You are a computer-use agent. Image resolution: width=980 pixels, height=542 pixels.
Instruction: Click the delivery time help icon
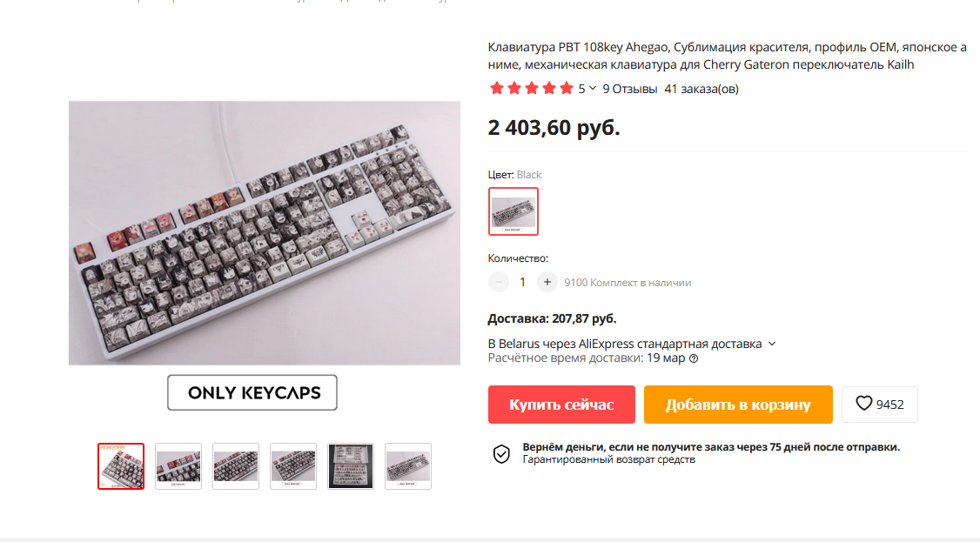coord(693,358)
